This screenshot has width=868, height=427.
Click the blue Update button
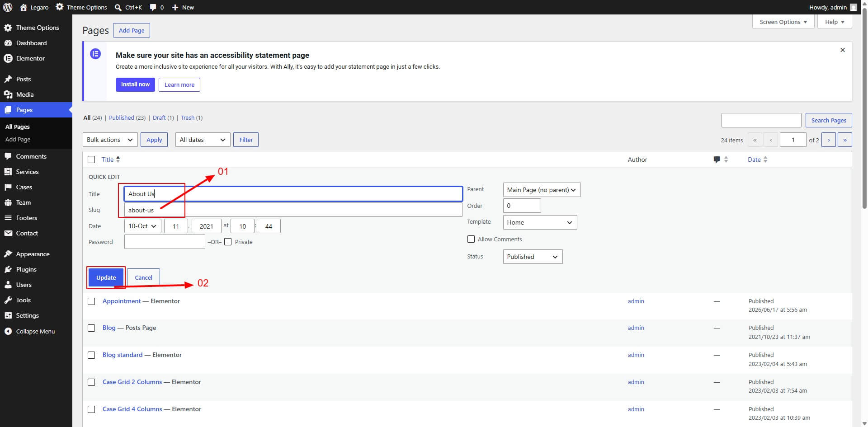tap(106, 277)
